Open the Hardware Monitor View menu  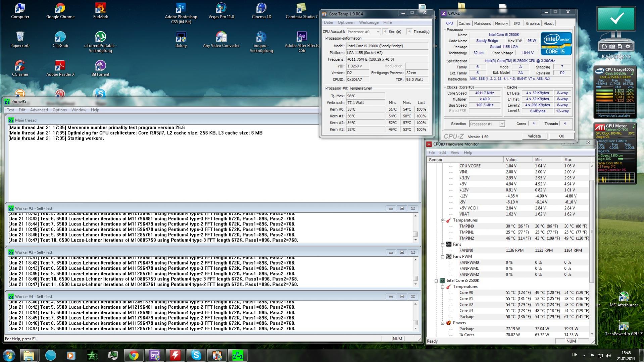455,152
